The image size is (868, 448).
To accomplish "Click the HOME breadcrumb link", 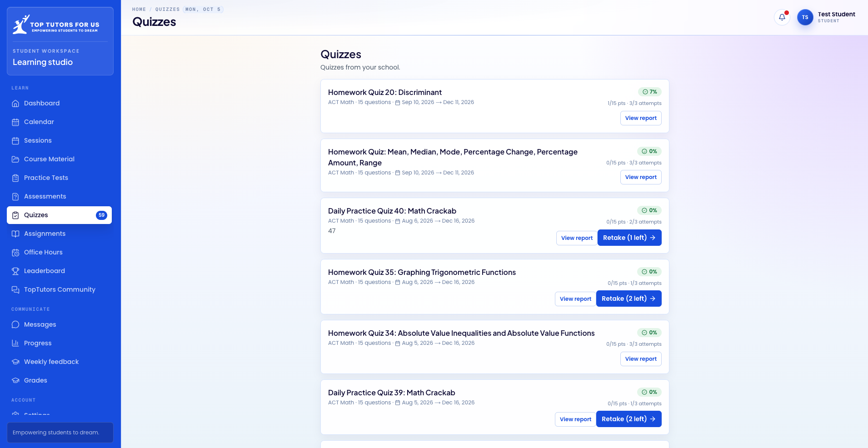I will coord(139,9).
